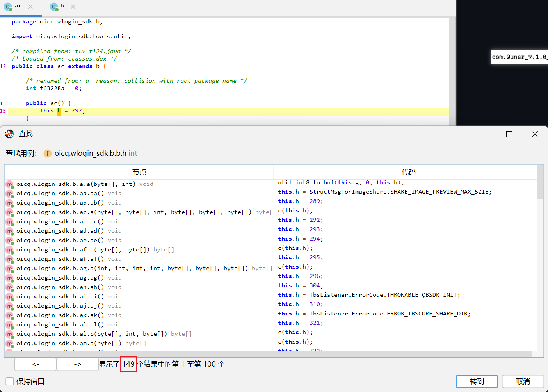
Task: Click the method icon beside oicq.wlogin_sdk.b.ab.ab()
Action: [9, 203]
